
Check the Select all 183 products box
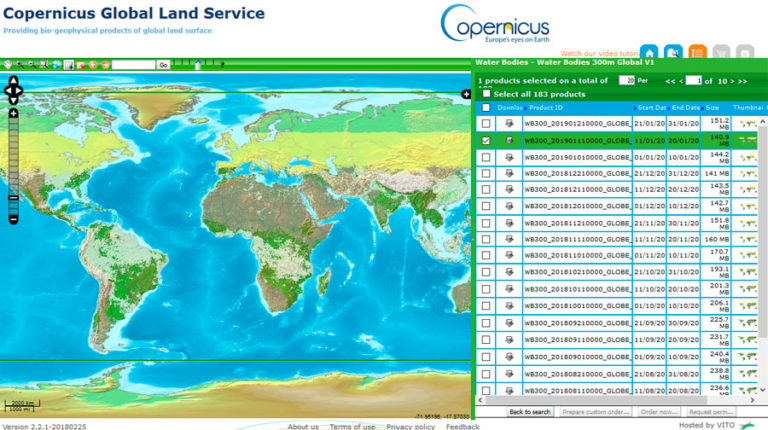486,94
